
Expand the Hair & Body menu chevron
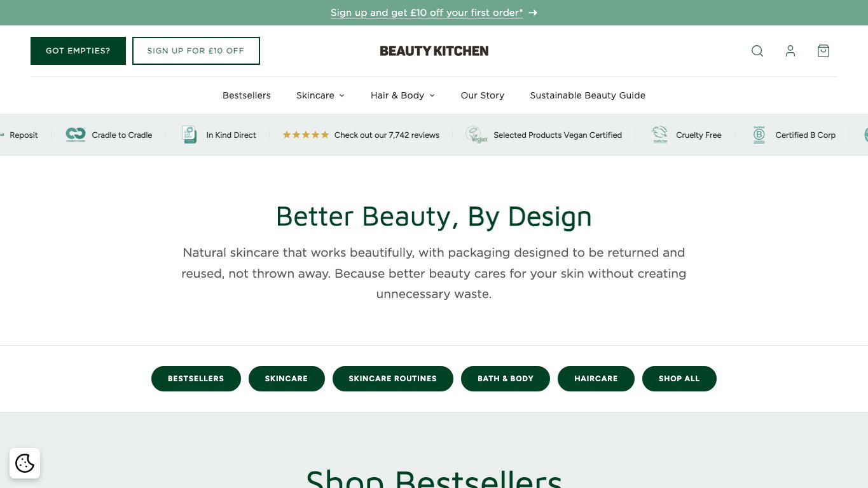(432, 95)
